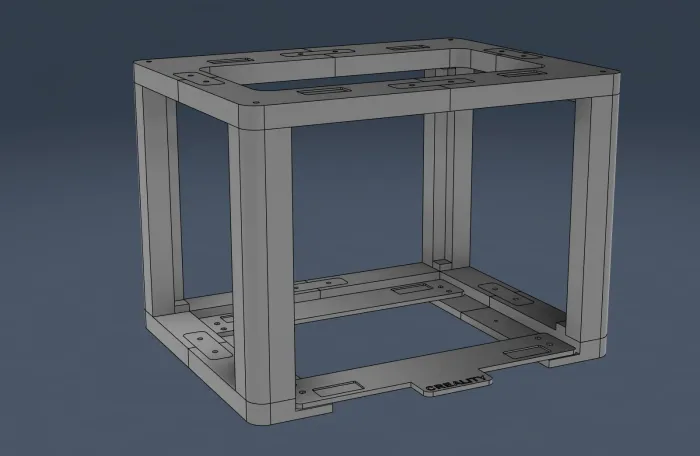Select the rectangular slot right of CREALITY text
700x456 pixels.
pyautogui.click(x=527, y=352)
